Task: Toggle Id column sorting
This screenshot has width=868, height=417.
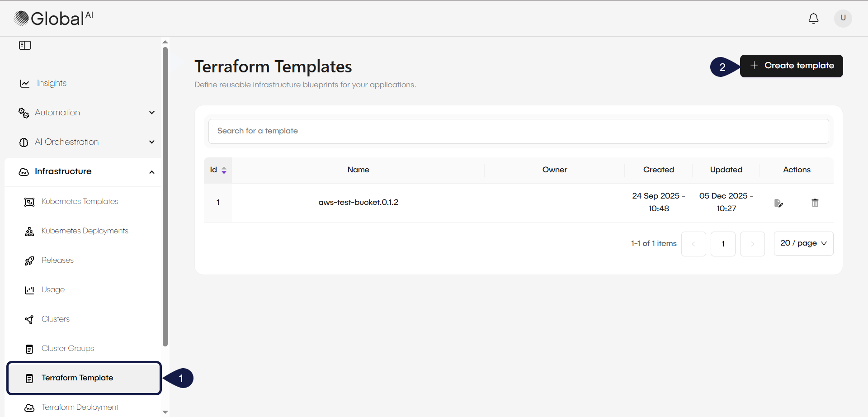Action: click(x=224, y=170)
